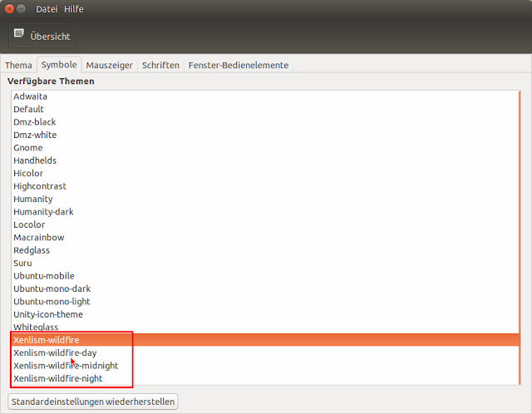The height and width of the screenshot is (414, 532).
Task: Choose Dmz-black from the list
Action: [265, 122]
